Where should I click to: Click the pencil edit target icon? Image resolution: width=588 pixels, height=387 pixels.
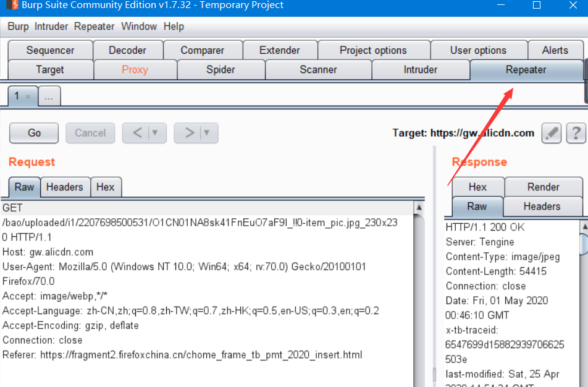tap(551, 133)
